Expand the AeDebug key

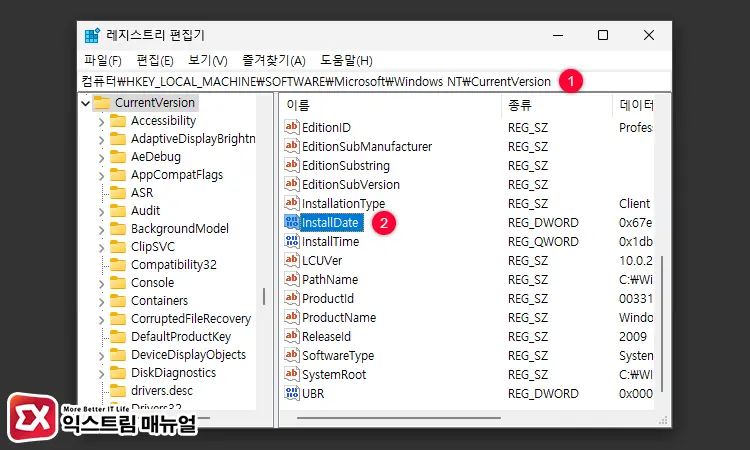[101, 157]
